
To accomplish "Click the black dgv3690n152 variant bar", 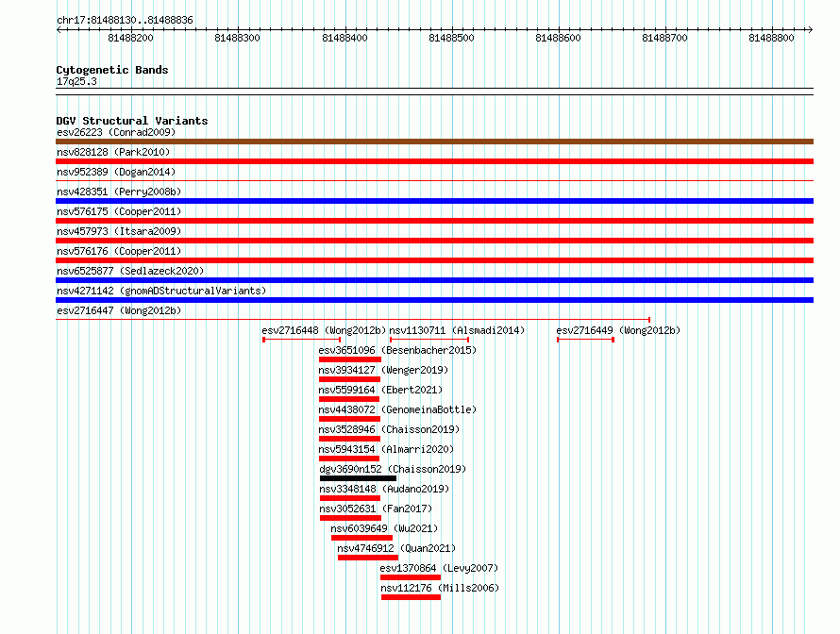I will click(358, 478).
